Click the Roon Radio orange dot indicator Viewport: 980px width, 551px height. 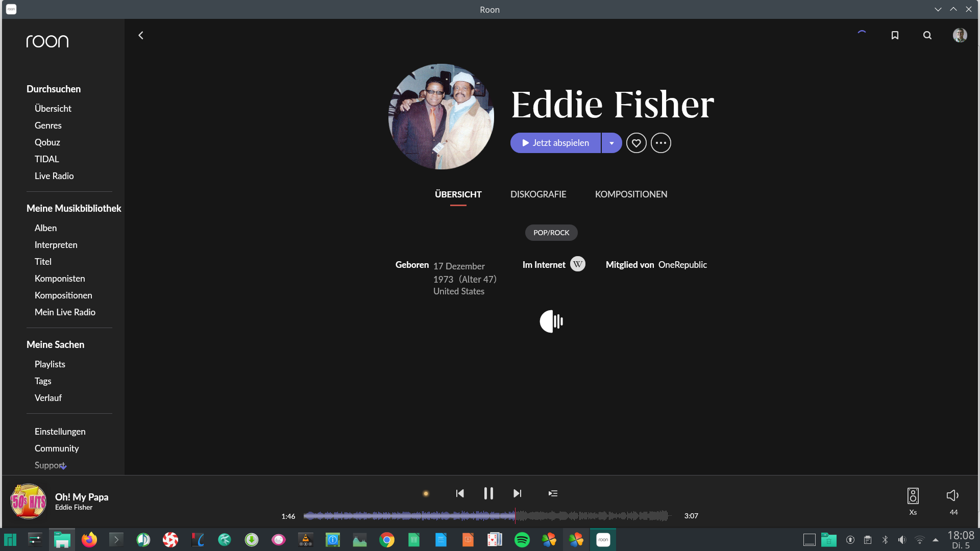[426, 493]
